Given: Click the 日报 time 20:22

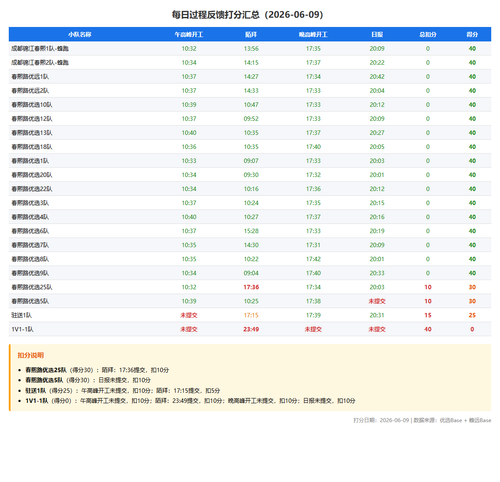Looking at the screenshot, I should pos(377,63).
